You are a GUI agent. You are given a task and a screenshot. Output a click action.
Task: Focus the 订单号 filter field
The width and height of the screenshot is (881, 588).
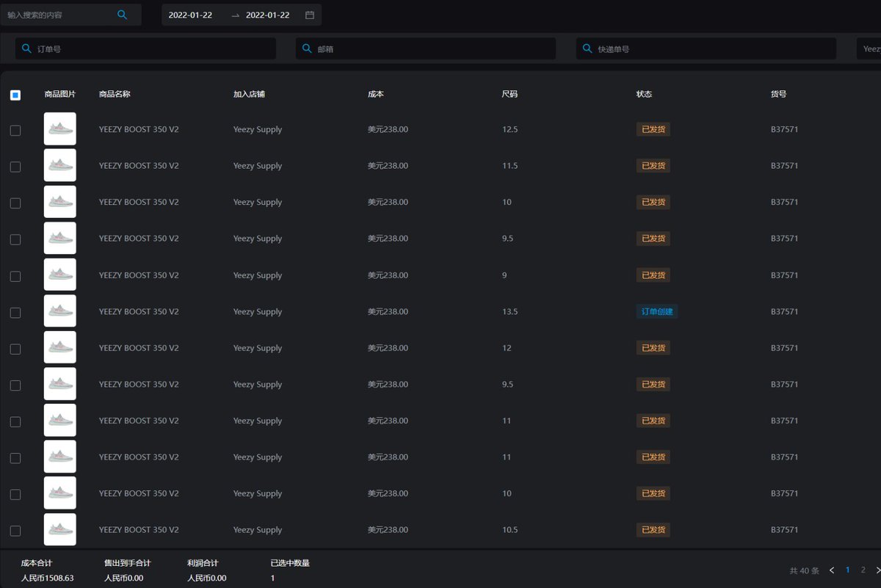145,48
